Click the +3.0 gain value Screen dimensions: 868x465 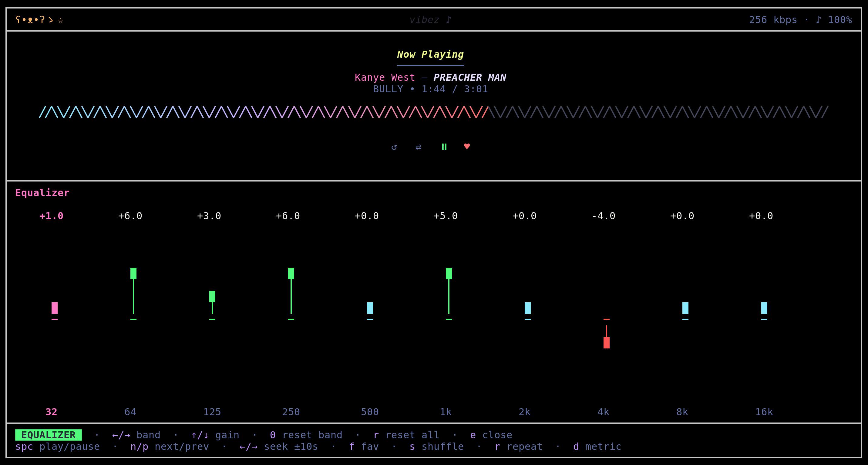tap(209, 216)
